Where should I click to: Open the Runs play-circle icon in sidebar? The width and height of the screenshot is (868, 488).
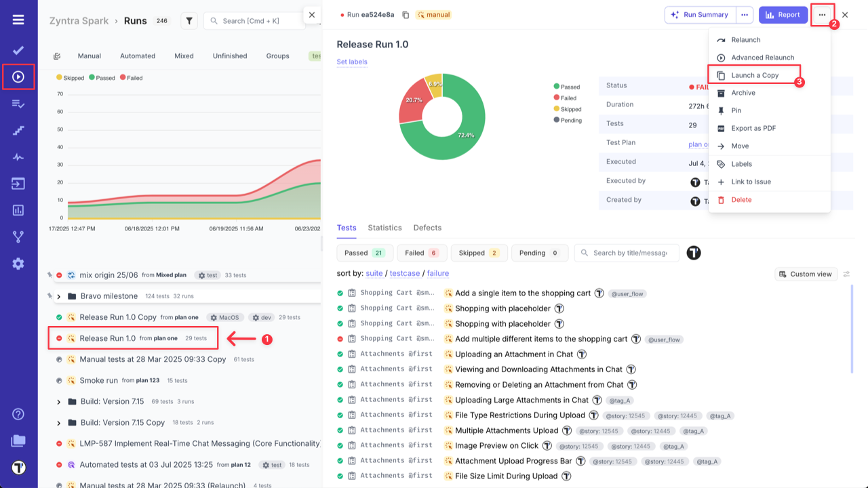tap(18, 77)
